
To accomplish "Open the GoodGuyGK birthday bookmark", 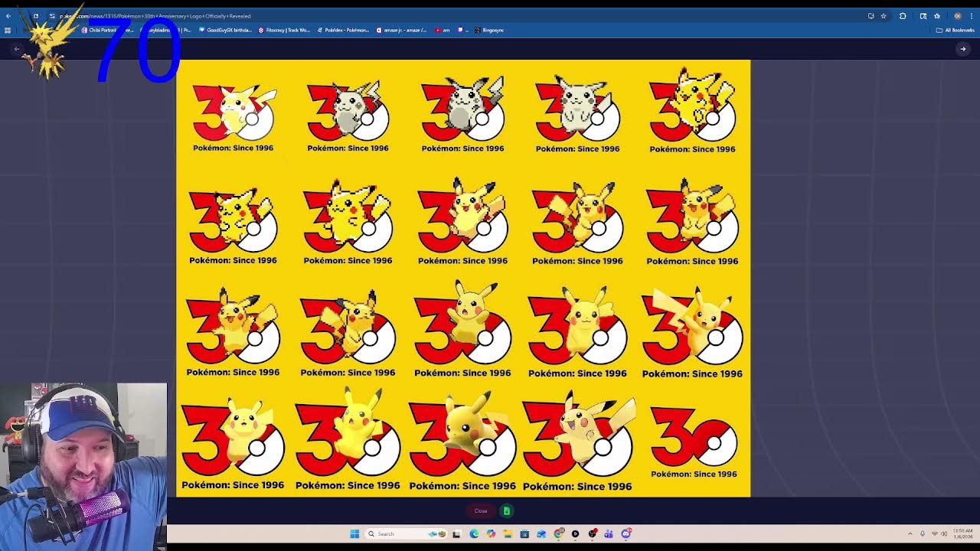I will coord(225,30).
